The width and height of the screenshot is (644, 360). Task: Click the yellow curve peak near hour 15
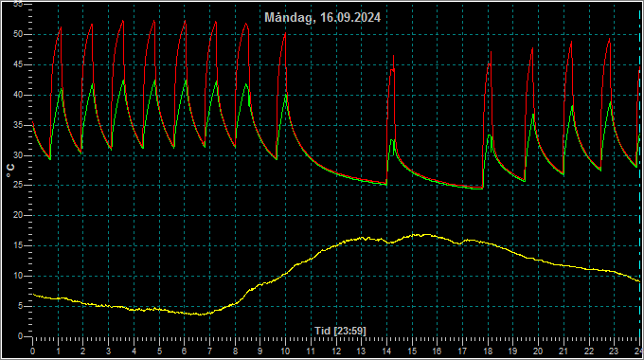tap(425, 235)
